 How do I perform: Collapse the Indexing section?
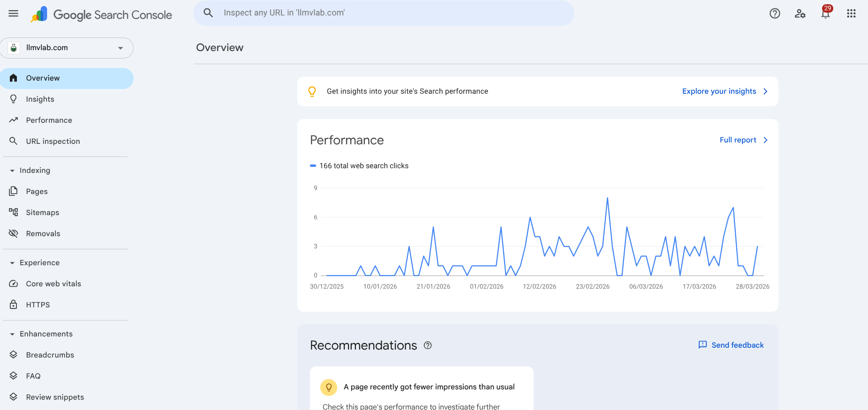coord(13,171)
